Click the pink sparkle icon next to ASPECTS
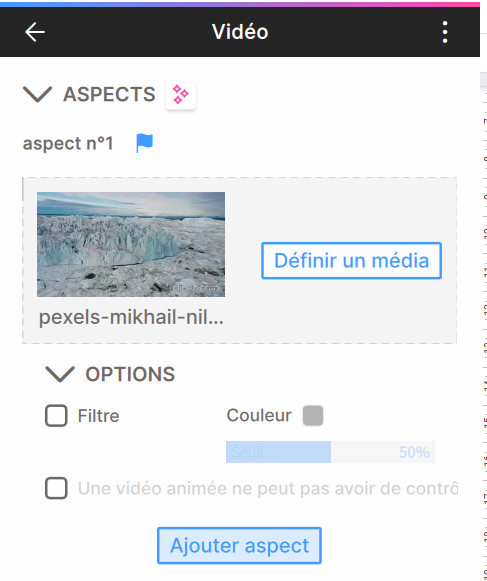The image size is (487, 581). pos(180,94)
